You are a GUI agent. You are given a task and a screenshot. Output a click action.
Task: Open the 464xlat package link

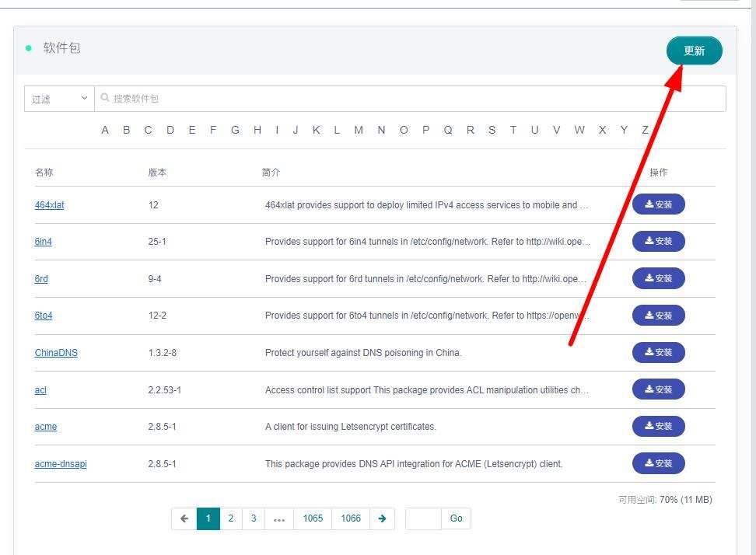(x=49, y=204)
